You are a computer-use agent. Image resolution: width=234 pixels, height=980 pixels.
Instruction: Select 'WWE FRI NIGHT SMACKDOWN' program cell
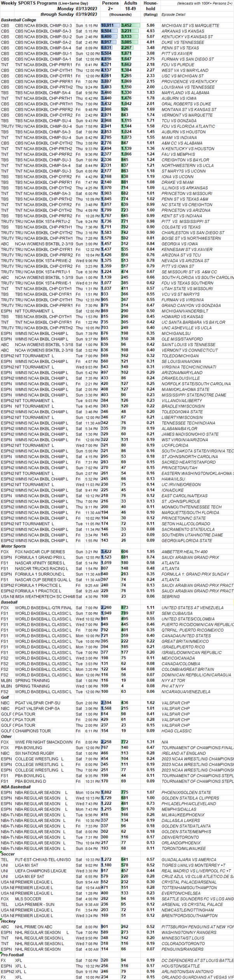tap(44, 742)
